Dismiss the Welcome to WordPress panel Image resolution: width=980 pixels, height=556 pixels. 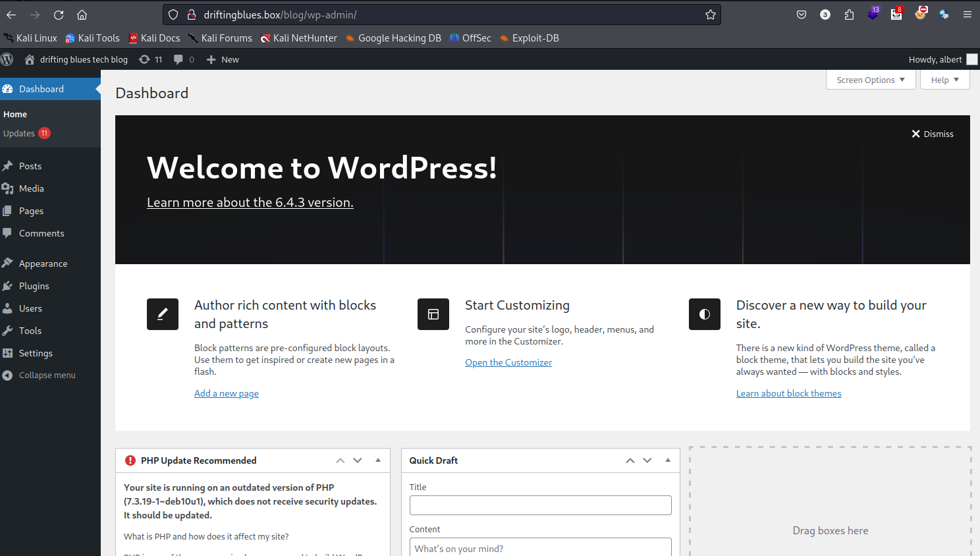click(x=932, y=134)
